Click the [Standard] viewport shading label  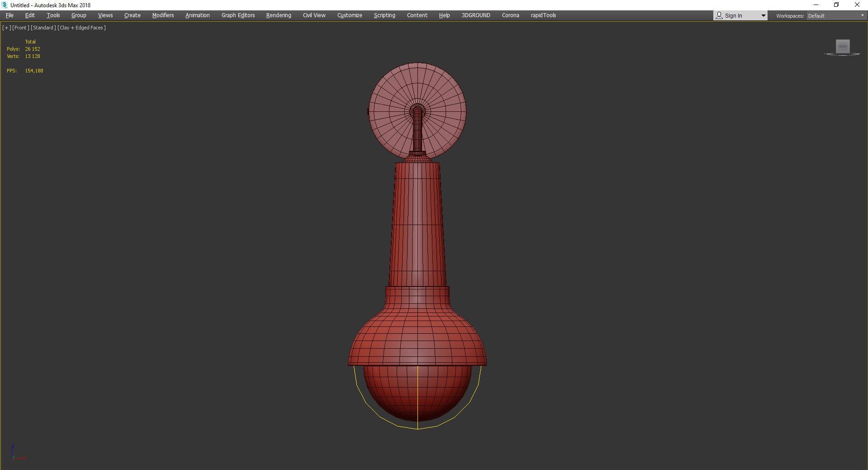pyautogui.click(x=43, y=28)
